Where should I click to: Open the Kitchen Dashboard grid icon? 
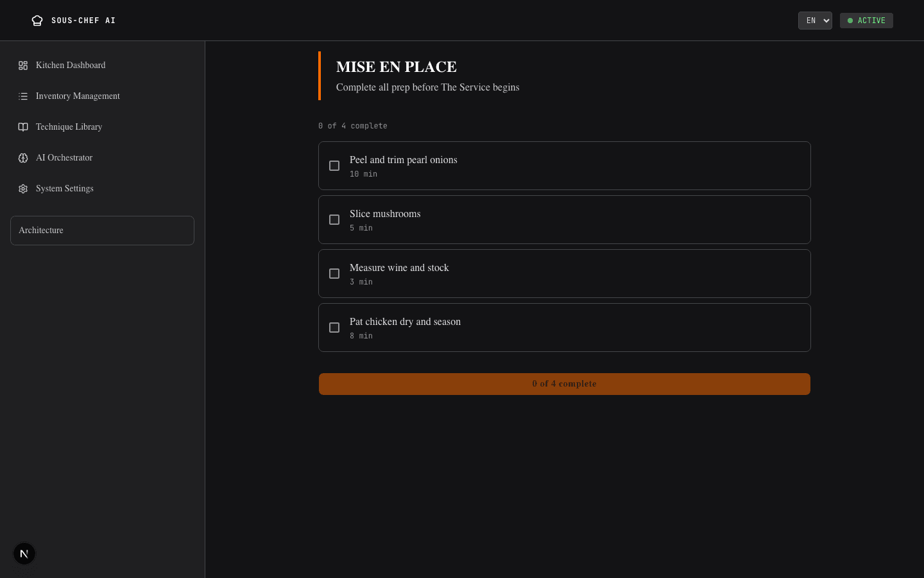pyautogui.click(x=23, y=66)
